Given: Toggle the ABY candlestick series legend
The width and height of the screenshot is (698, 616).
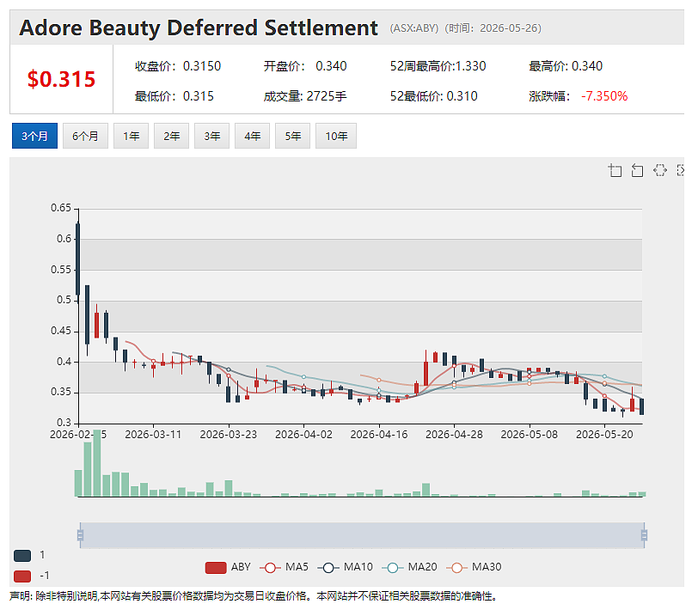Looking at the screenshot, I should 228,567.
